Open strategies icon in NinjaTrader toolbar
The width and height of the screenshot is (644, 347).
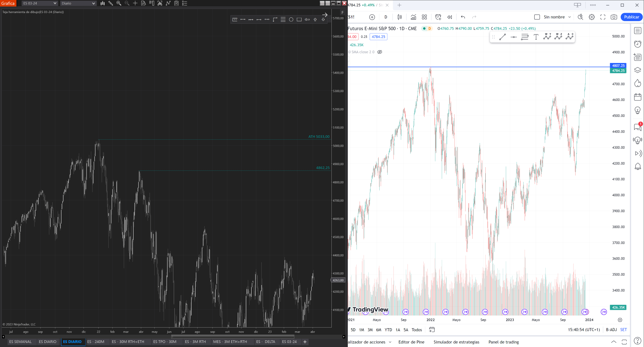pos(168,3)
